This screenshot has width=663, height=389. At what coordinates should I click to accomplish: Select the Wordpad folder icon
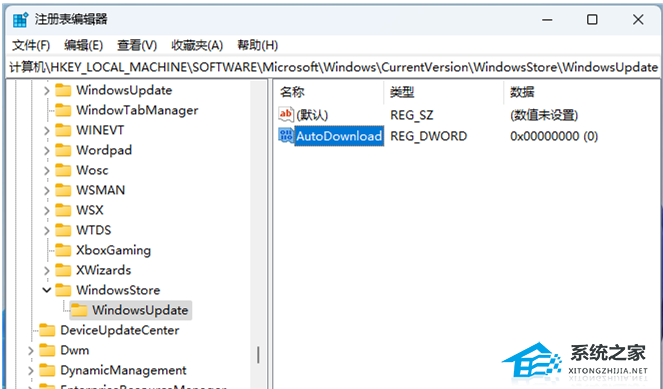pyautogui.click(x=63, y=150)
